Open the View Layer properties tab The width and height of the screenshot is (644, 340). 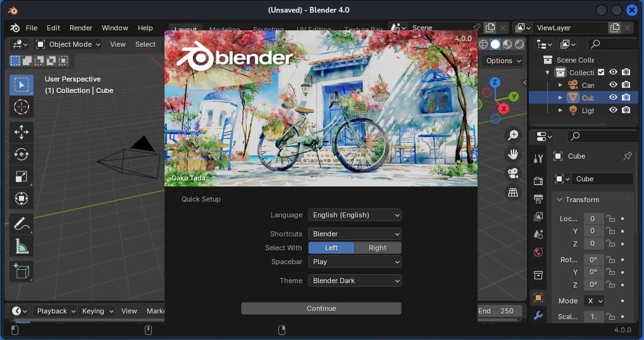point(538,216)
